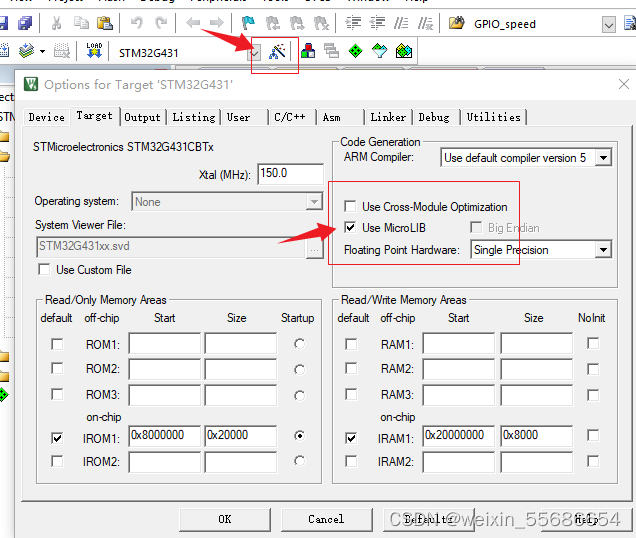Viewport: 636px width, 538px height.
Task: Select the ROM1 Startup radio button
Action: coord(299,344)
